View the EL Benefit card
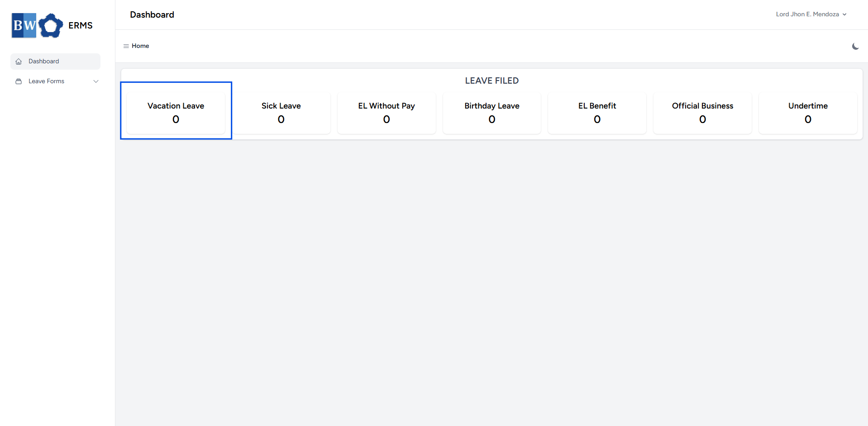868x426 pixels. 597,113
